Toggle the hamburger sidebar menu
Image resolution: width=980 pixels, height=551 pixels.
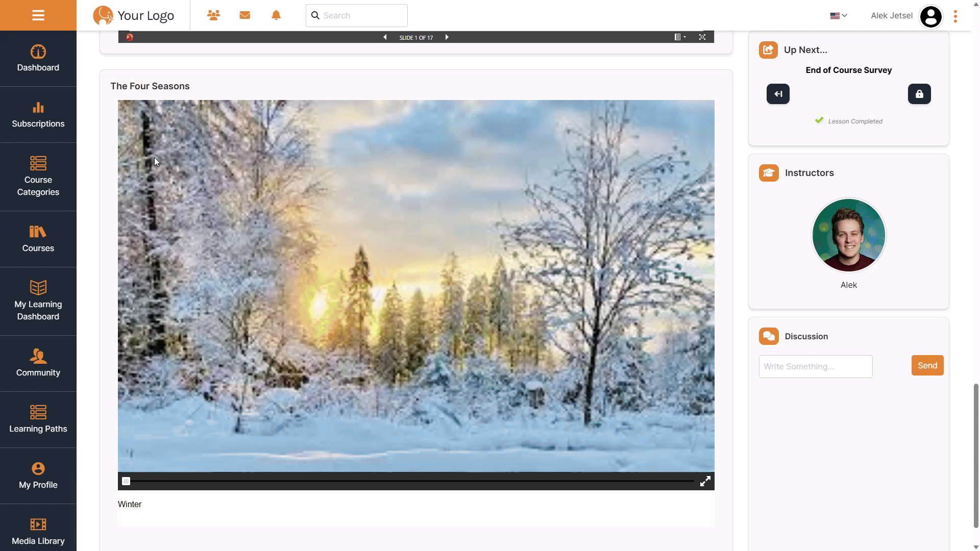click(38, 15)
